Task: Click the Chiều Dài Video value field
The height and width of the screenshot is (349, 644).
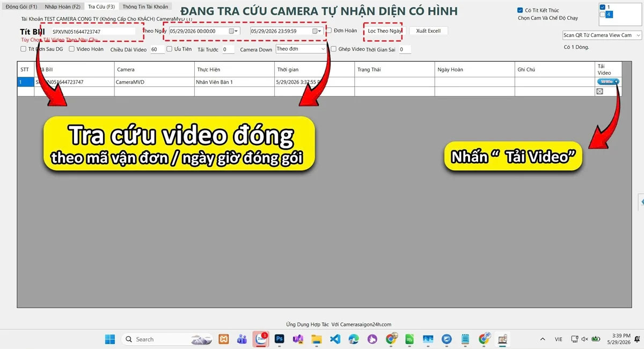Action: click(x=157, y=49)
